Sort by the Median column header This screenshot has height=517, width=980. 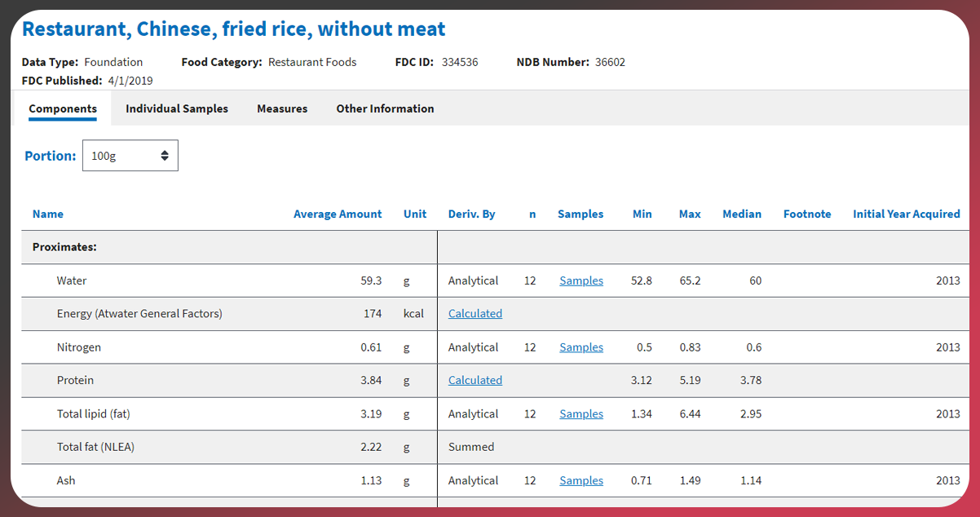tap(742, 214)
